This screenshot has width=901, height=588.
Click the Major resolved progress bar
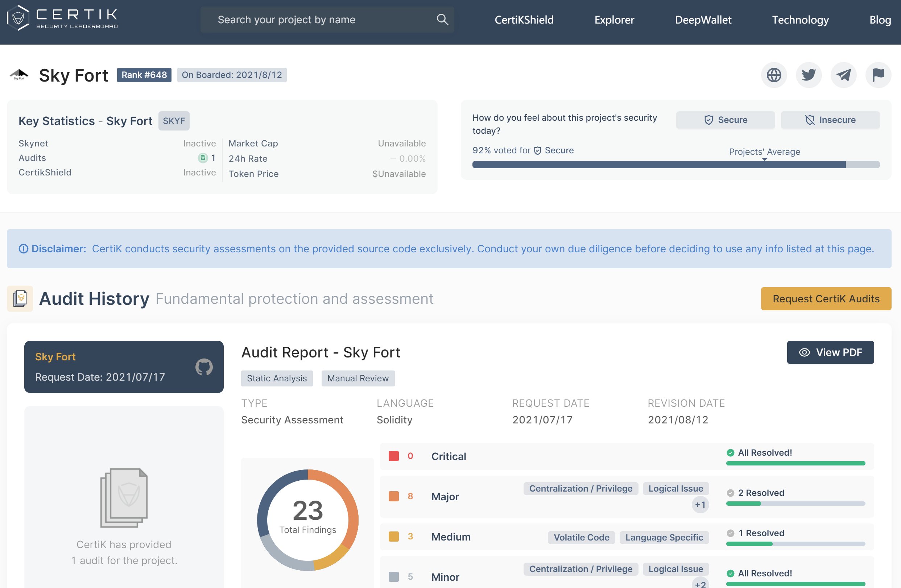click(795, 504)
